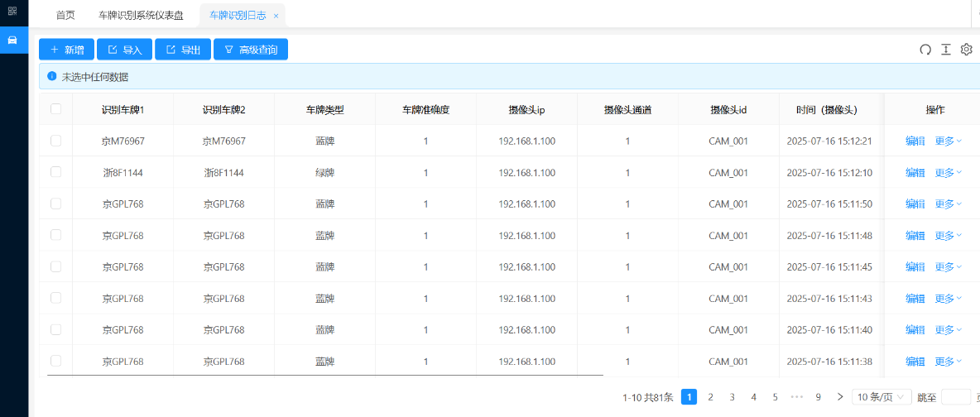
Task: Expand 更多 in the 浙8F1144 row
Action: [948, 173]
